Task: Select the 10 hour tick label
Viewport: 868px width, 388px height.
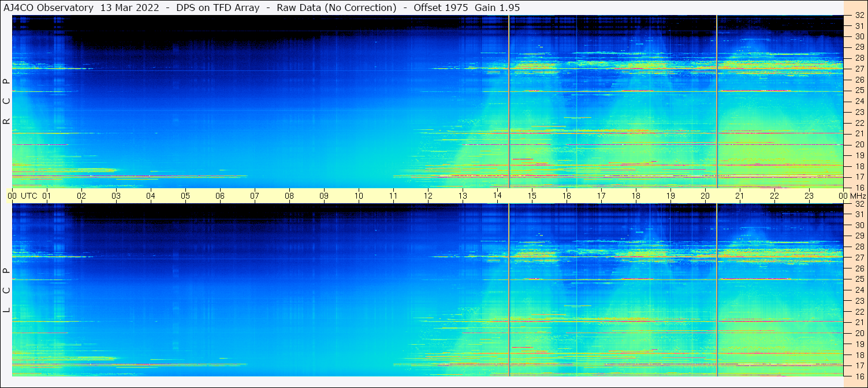Action: (x=359, y=196)
